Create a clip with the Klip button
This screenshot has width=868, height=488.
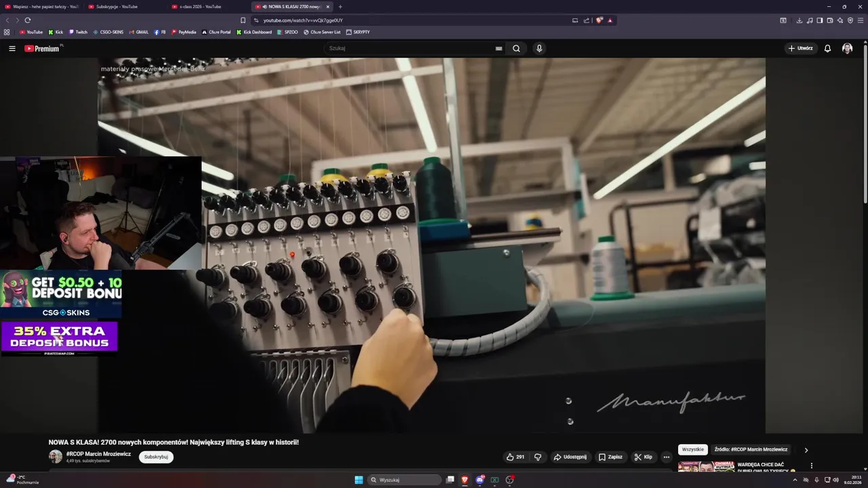tap(644, 457)
